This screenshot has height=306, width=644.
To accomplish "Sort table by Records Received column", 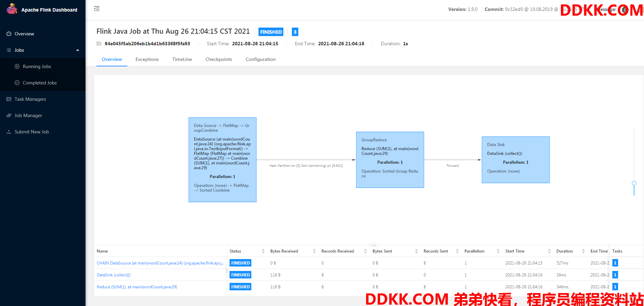I will tap(365, 251).
